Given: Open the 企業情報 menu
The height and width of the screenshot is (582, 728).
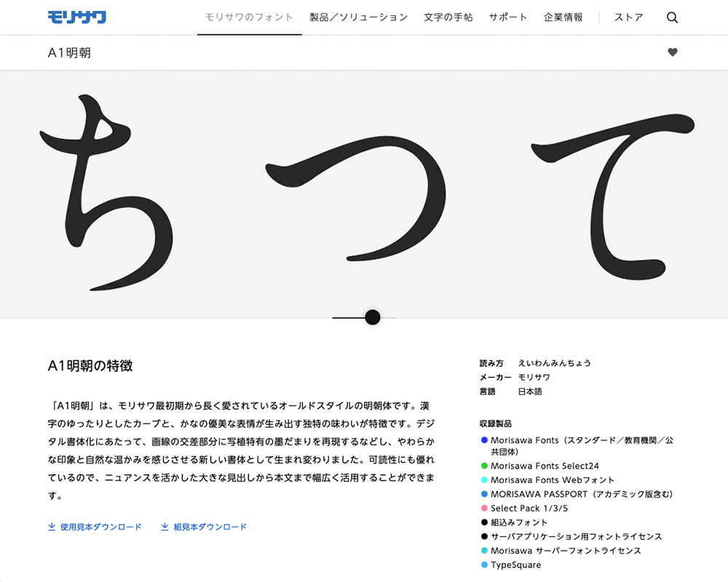Looking at the screenshot, I should point(563,17).
